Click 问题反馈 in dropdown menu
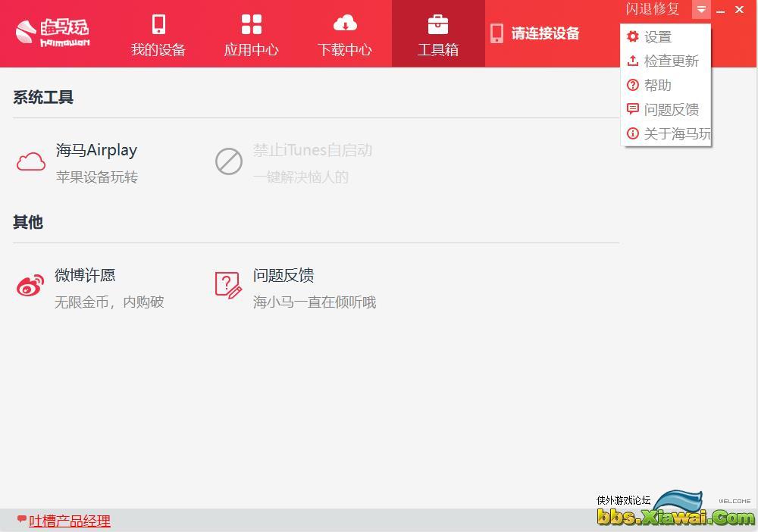The image size is (758, 532). (671, 110)
